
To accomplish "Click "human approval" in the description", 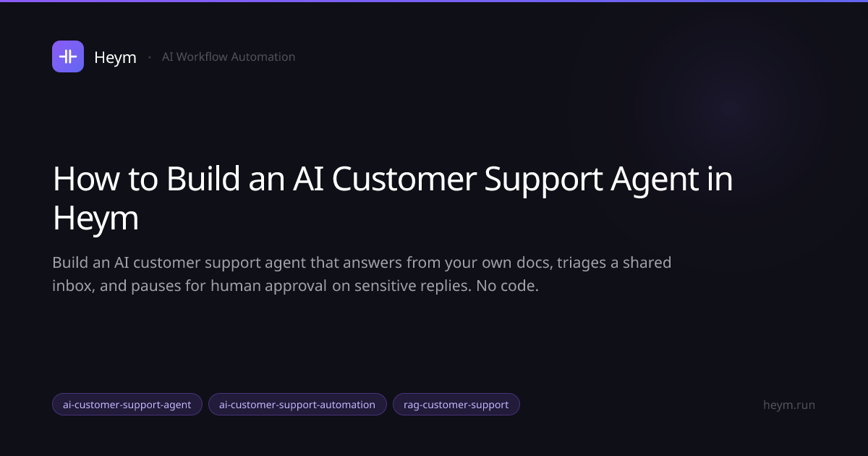I will click(x=269, y=286).
